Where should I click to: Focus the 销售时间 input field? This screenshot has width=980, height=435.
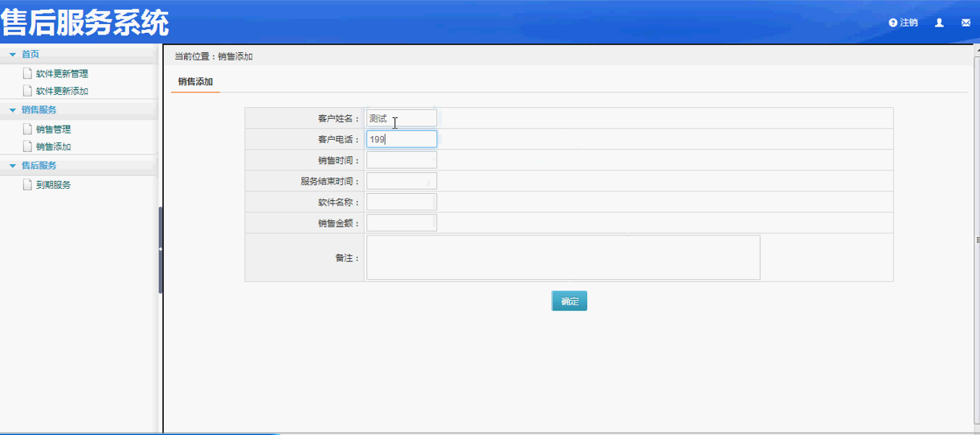point(402,160)
